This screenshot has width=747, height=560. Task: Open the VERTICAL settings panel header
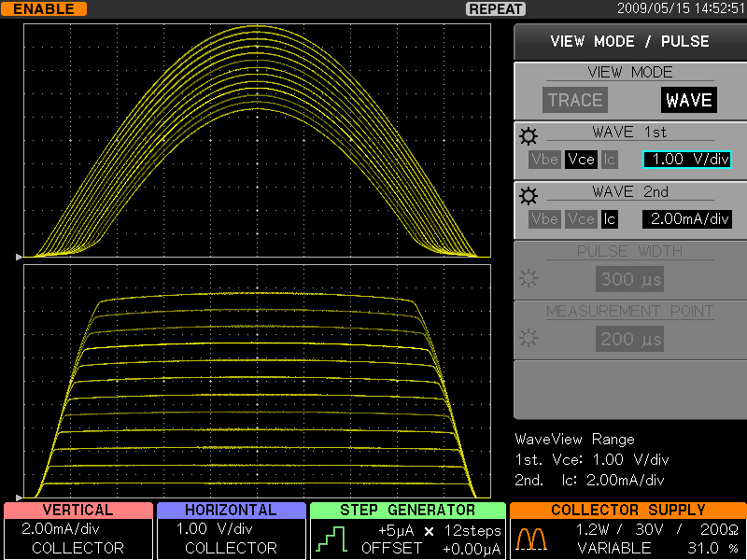click(78, 510)
